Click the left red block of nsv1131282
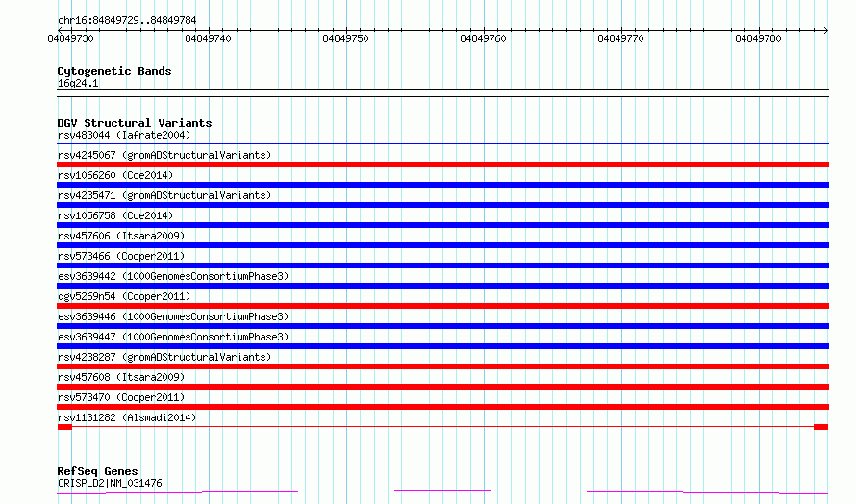The image size is (856, 504). click(x=64, y=427)
